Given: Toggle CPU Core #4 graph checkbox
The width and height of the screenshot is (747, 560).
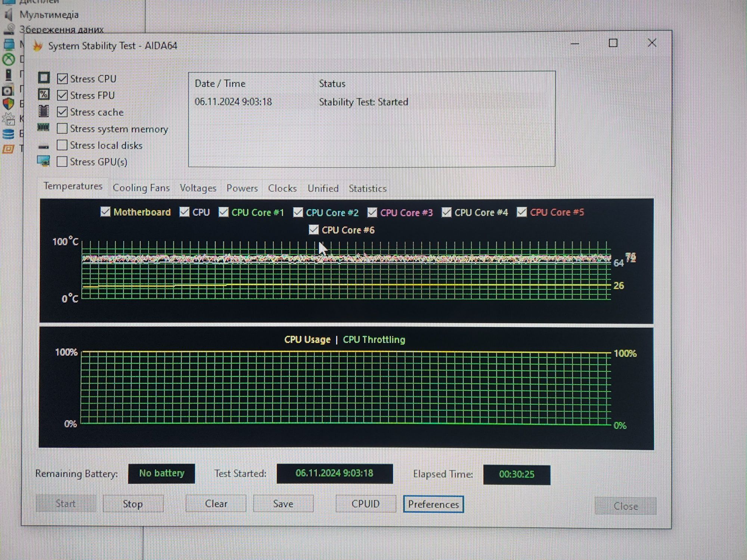Looking at the screenshot, I should coord(446,212).
